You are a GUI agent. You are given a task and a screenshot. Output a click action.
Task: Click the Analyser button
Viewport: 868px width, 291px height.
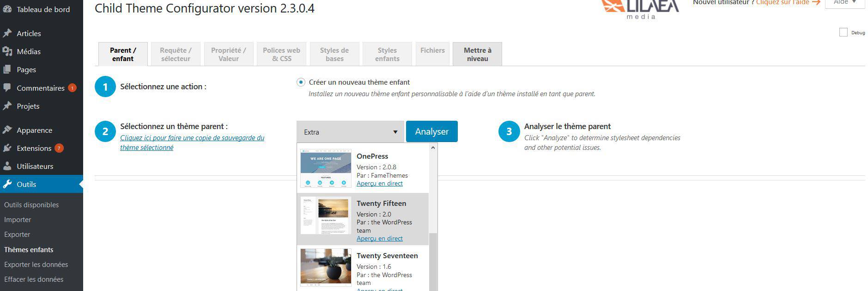click(432, 131)
